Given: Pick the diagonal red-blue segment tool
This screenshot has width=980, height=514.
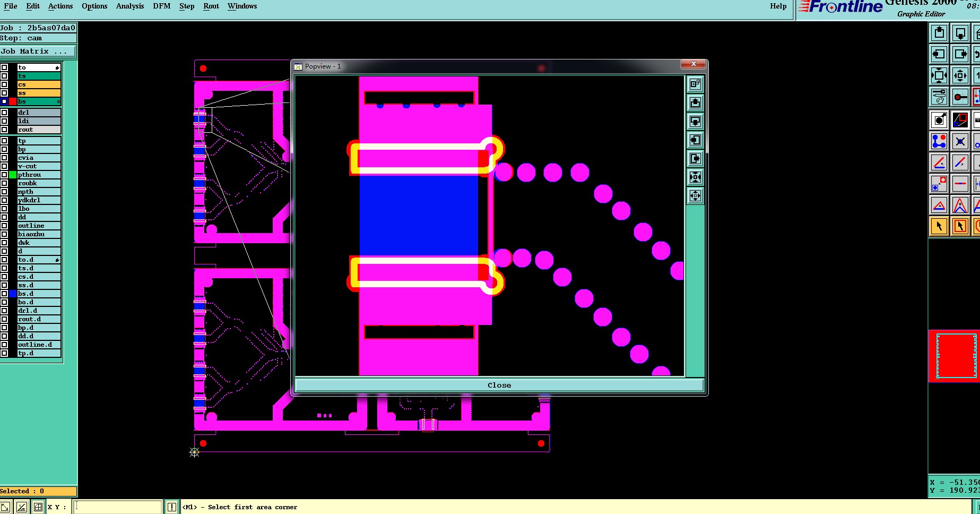Looking at the screenshot, I should (x=960, y=162).
